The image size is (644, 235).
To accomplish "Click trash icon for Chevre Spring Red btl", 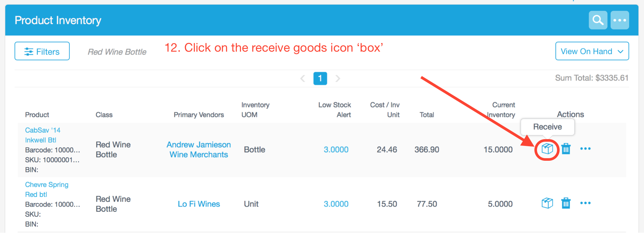I will click(566, 203).
